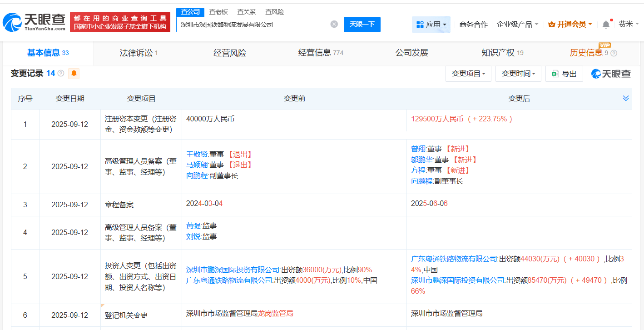Select the 查老板 search tab

(218, 11)
